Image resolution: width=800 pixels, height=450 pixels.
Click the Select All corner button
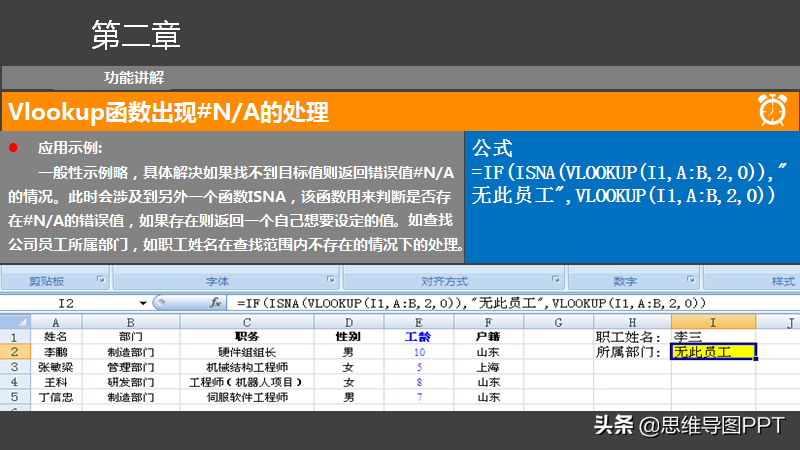point(15,322)
